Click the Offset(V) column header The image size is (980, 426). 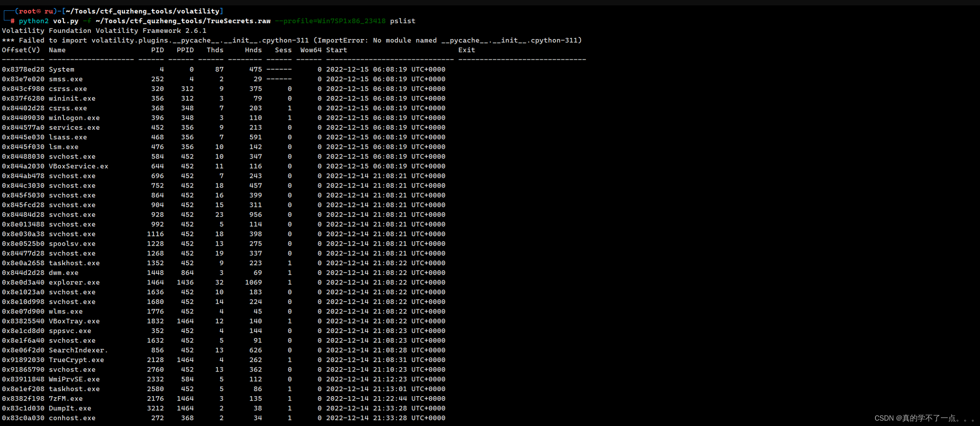pos(21,50)
